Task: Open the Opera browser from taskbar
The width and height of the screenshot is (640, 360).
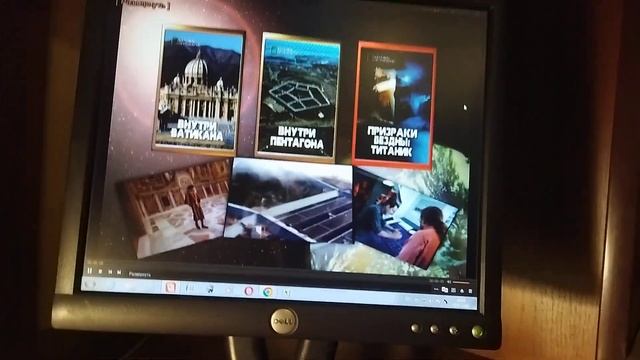Action: click(249, 291)
